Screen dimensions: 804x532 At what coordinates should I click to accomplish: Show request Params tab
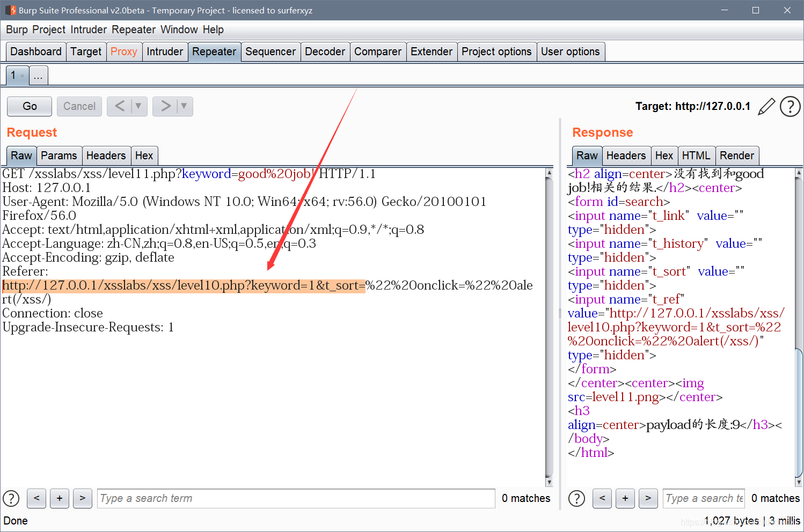[x=59, y=156]
